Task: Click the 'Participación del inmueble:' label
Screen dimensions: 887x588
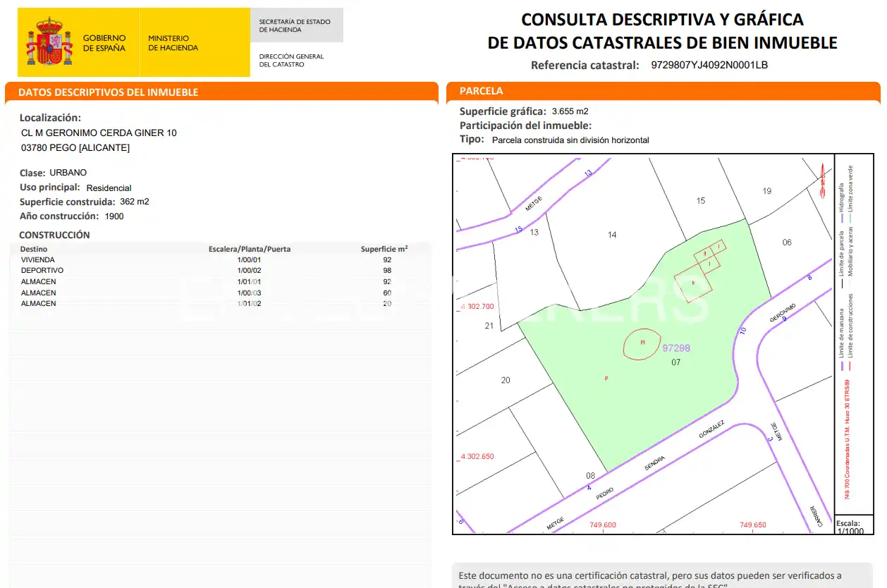Action: 526,125
